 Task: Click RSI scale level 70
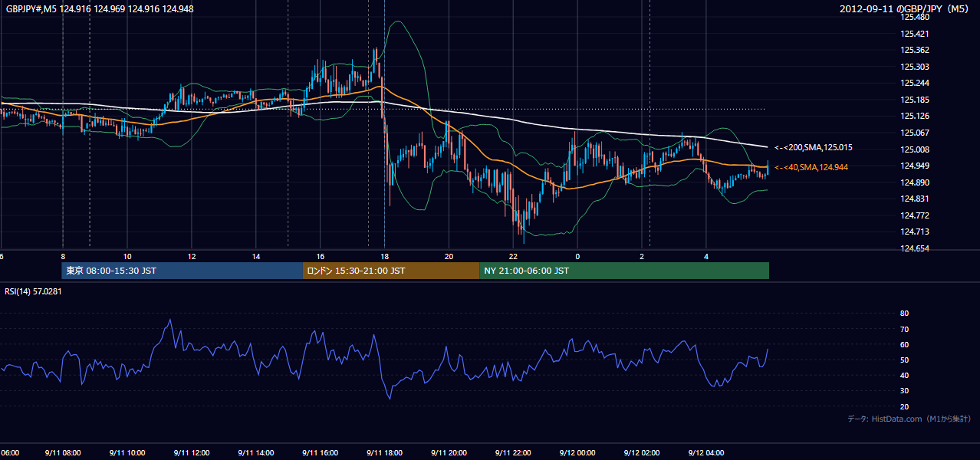pos(904,329)
